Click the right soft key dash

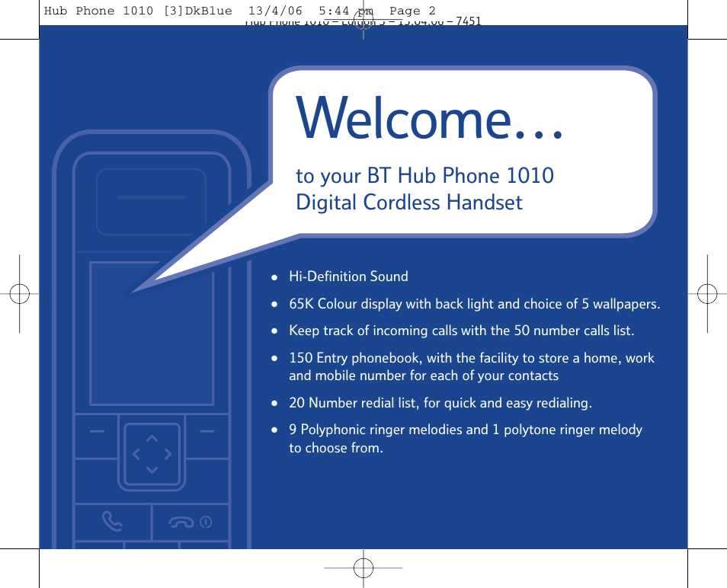point(207,431)
